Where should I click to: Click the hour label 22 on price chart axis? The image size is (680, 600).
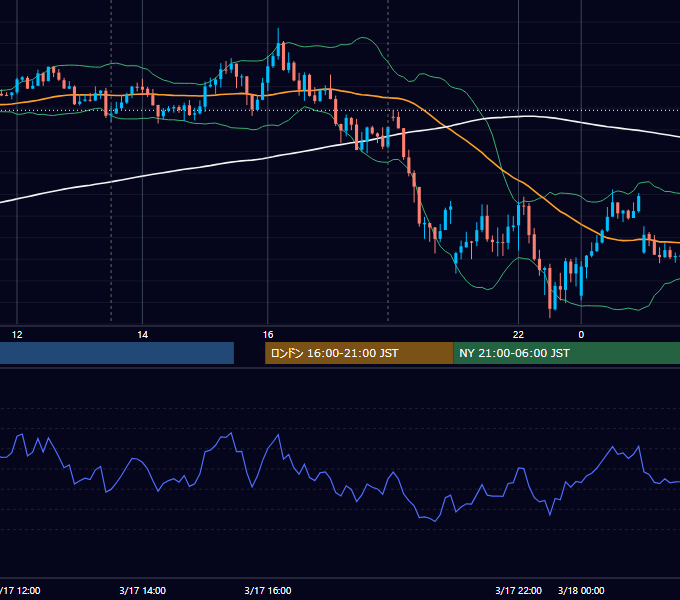click(518, 335)
